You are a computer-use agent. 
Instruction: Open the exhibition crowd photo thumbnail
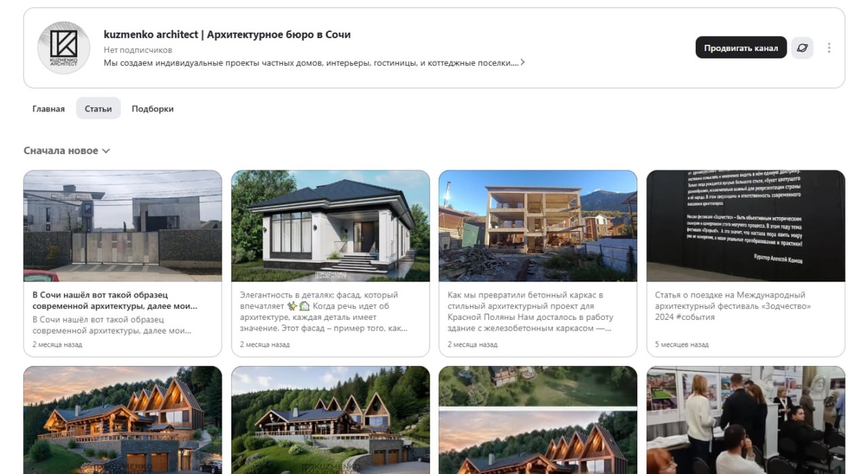click(746, 420)
